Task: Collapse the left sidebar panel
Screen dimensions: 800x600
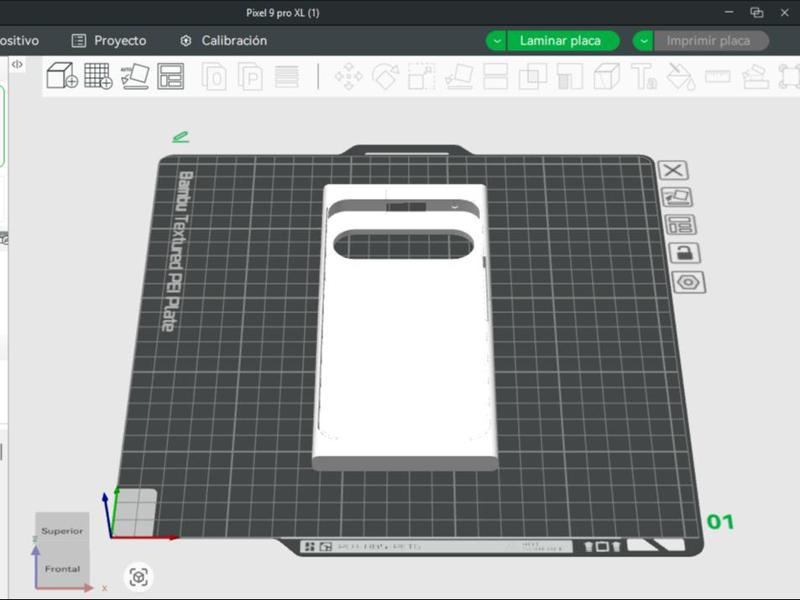Action: pyautogui.click(x=17, y=64)
